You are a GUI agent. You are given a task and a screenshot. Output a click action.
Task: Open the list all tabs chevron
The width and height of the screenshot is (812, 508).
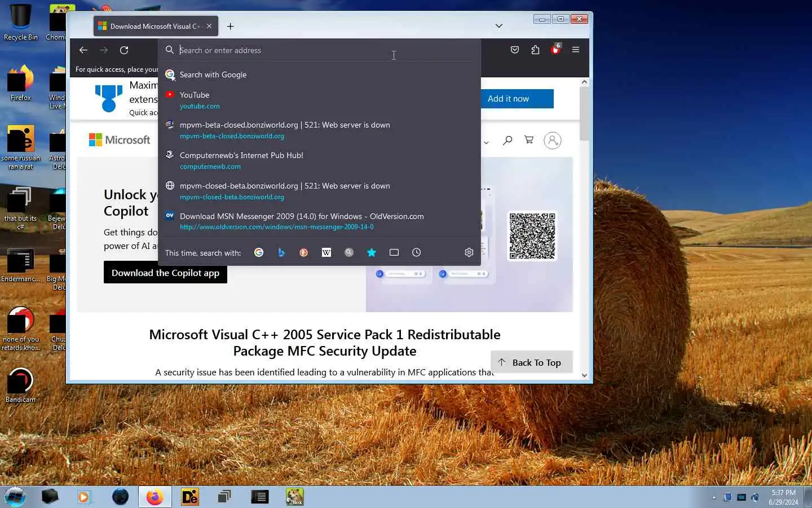[x=499, y=26]
